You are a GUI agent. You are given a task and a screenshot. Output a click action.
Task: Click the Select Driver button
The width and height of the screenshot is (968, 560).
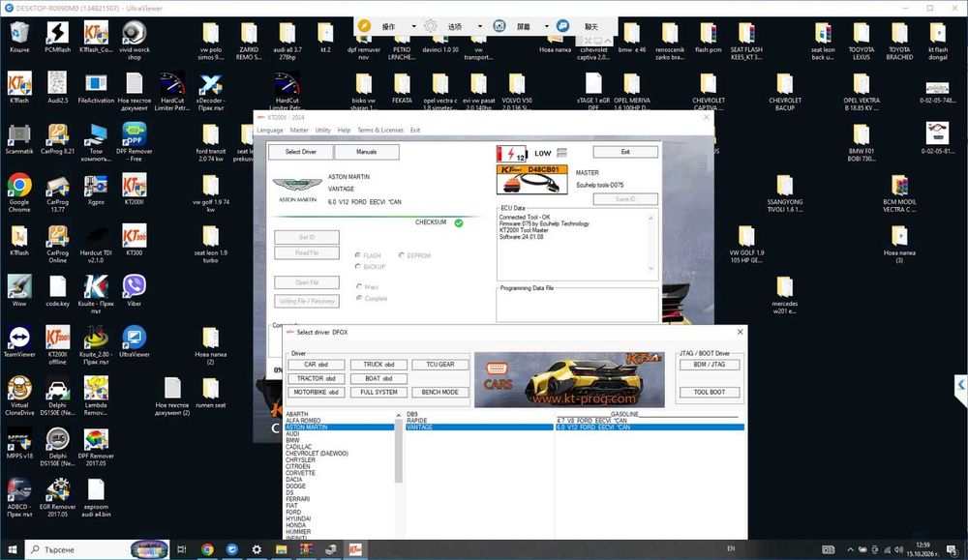click(x=301, y=152)
